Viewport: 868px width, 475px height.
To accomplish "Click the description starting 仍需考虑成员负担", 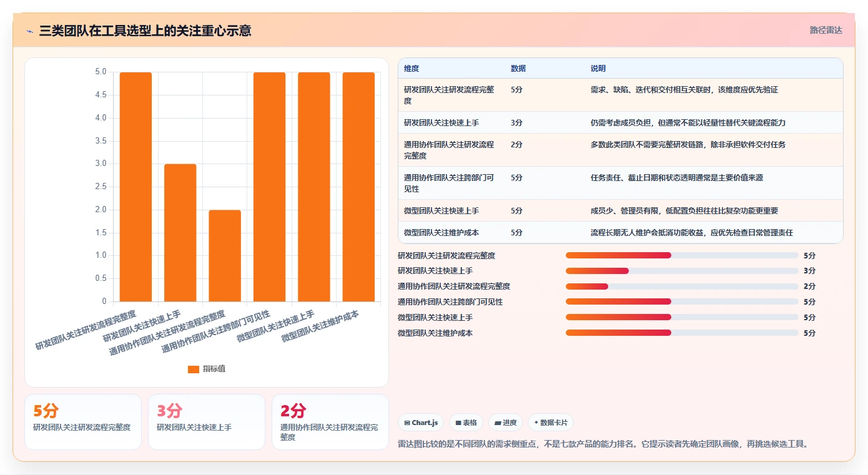I will tap(688, 123).
